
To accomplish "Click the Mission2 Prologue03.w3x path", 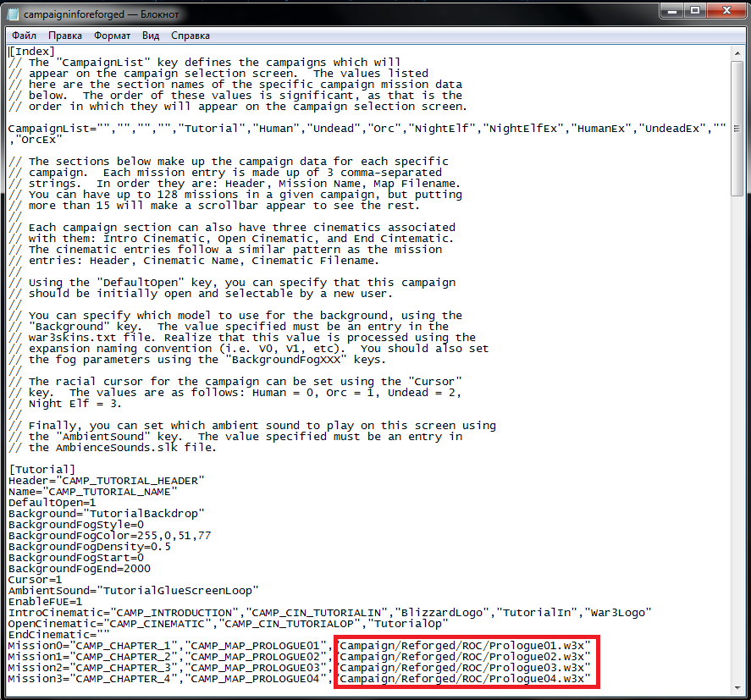I will point(464,668).
